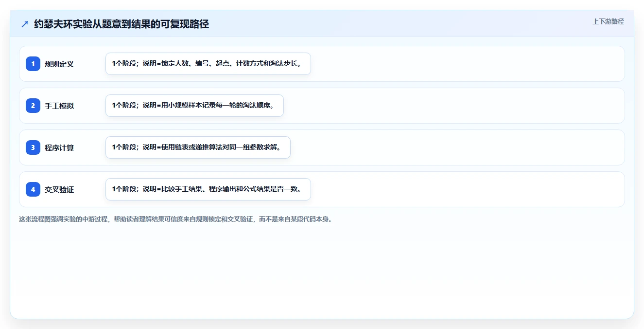
Task: Select the step 1 number badge
Action: 33,64
